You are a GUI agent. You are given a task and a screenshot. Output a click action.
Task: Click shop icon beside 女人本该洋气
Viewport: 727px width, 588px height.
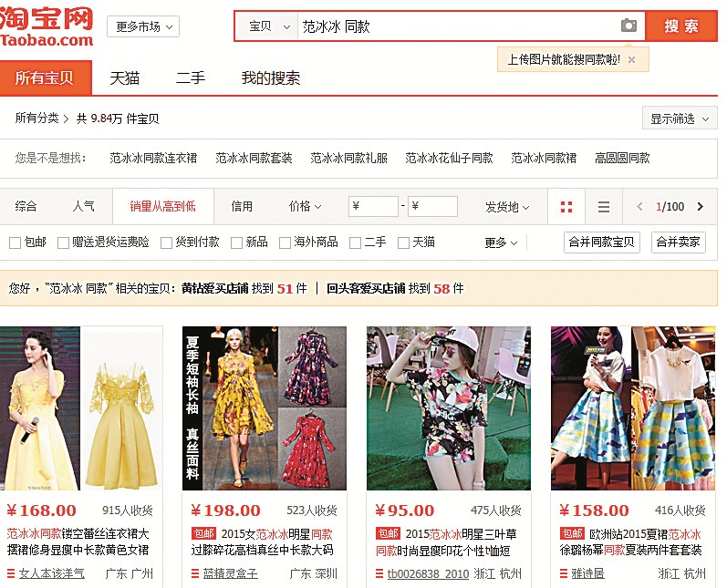tap(11, 573)
